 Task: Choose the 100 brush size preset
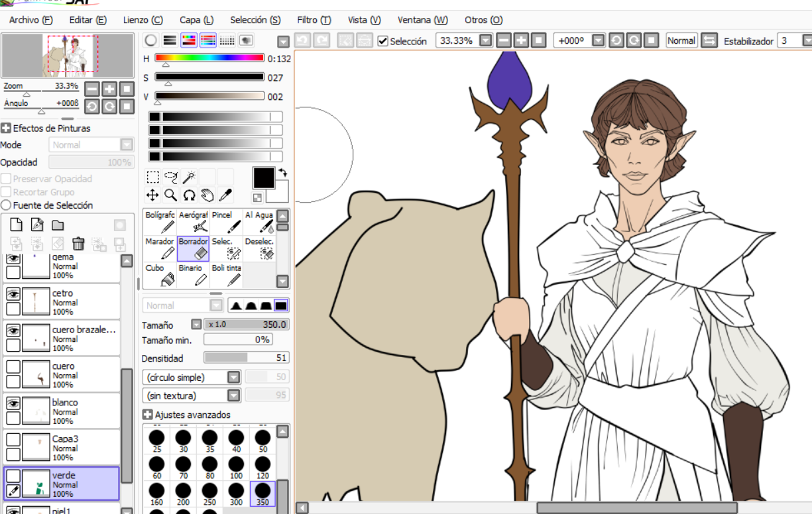click(236, 466)
